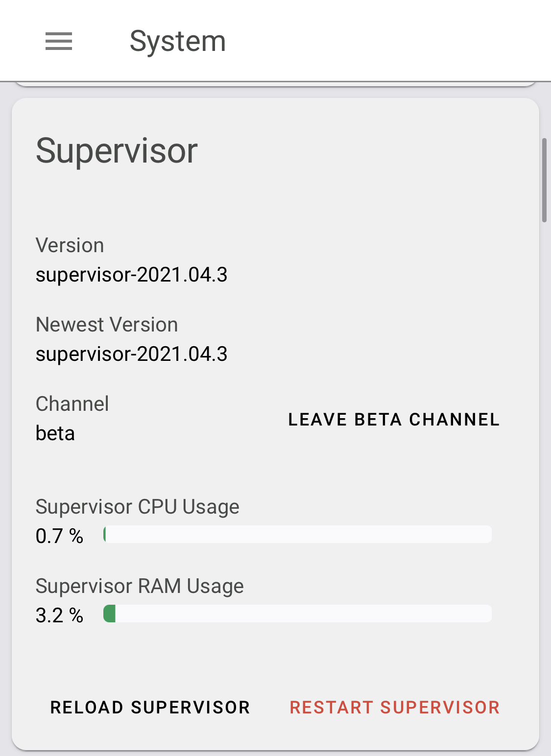Click the RAM usage progress bar
This screenshot has height=756, width=551.
click(296, 614)
